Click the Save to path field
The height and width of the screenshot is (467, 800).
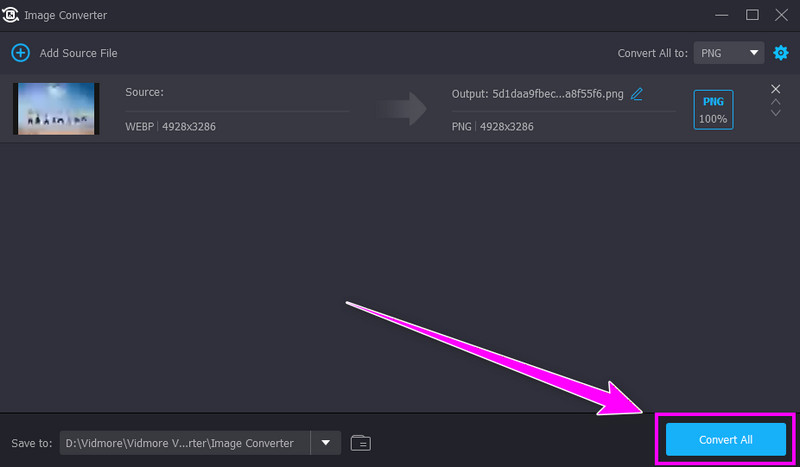coord(185,442)
